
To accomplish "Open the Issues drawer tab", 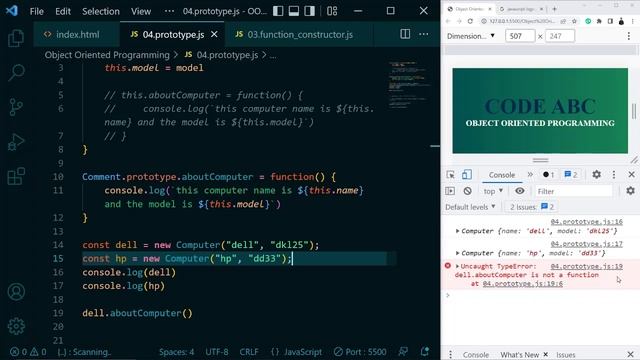I will (565, 355).
